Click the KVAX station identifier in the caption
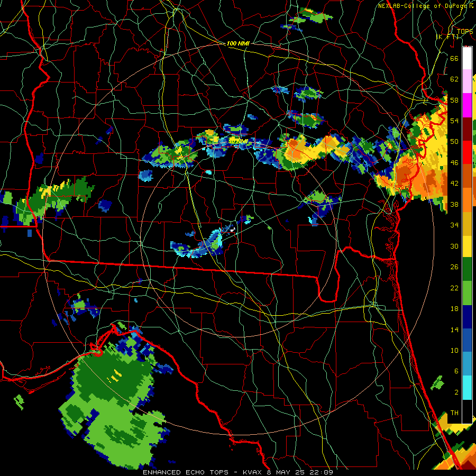Image resolution: width=476 pixels, height=476 pixels. [253, 472]
